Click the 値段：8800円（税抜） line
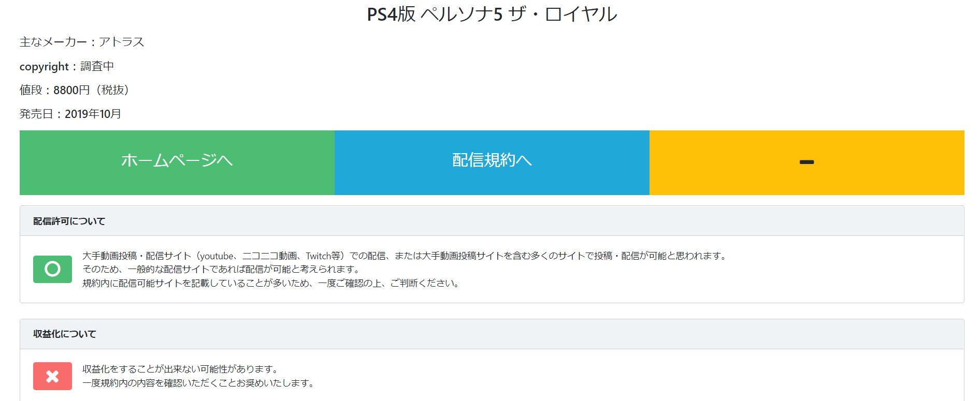 [75, 90]
